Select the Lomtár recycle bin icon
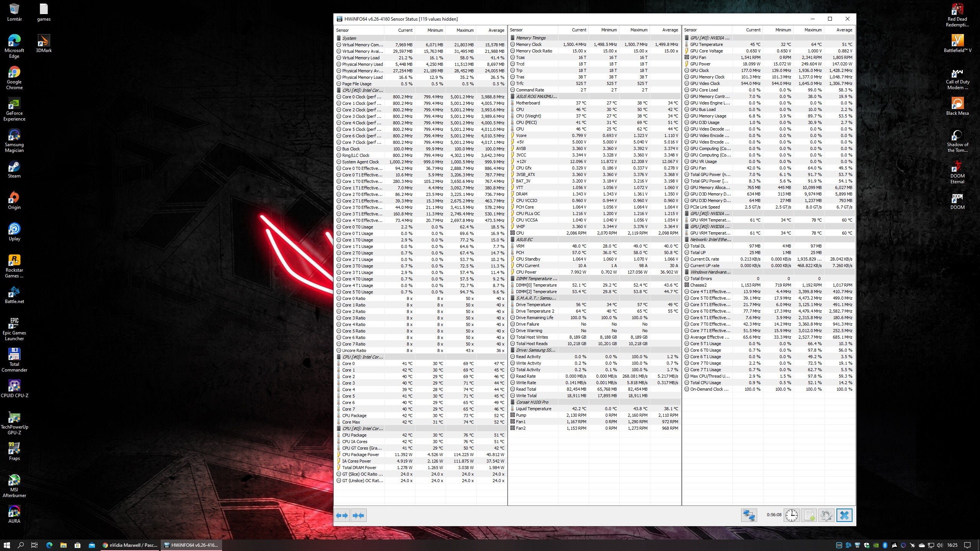 tap(14, 13)
